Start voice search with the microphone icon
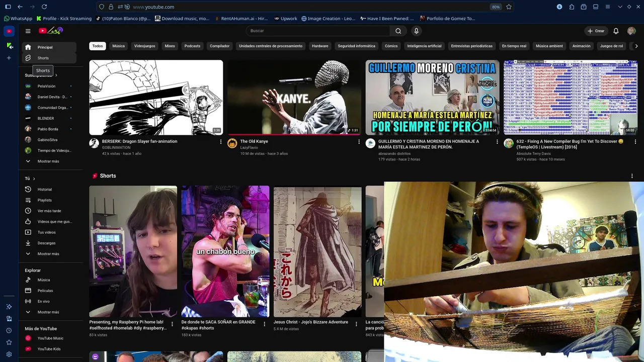The width and height of the screenshot is (644, 362). click(x=416, y=31)
